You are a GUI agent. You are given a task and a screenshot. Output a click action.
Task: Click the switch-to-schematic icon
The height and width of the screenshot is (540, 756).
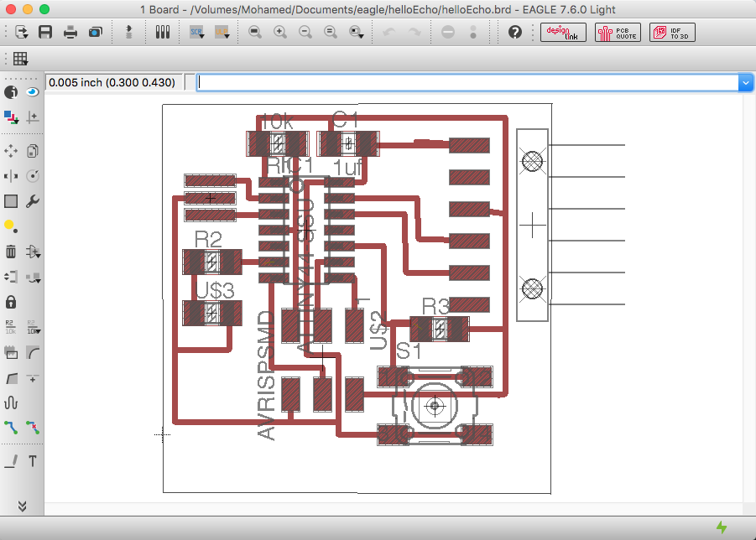128,32
